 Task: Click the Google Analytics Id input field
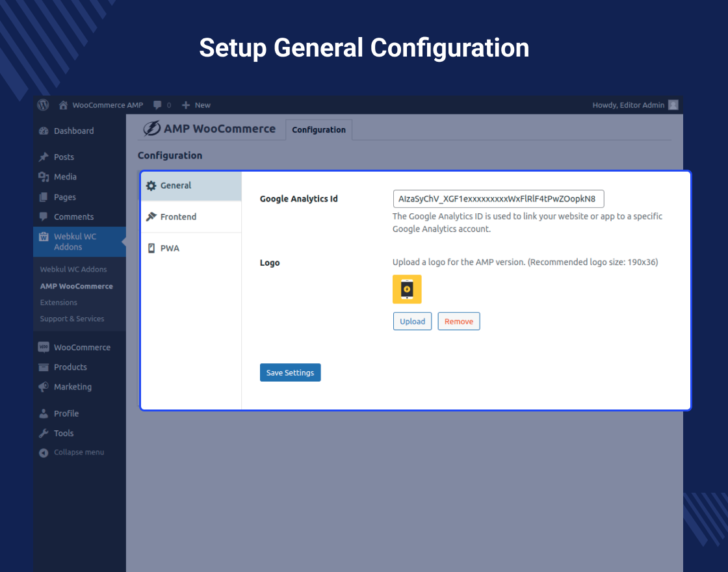point(499,199)
